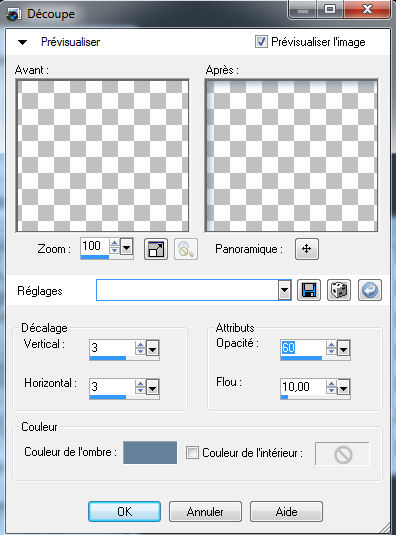Click in the Flou value field
This screenshot has width=396, height=535.
click(x=303, y=387)
